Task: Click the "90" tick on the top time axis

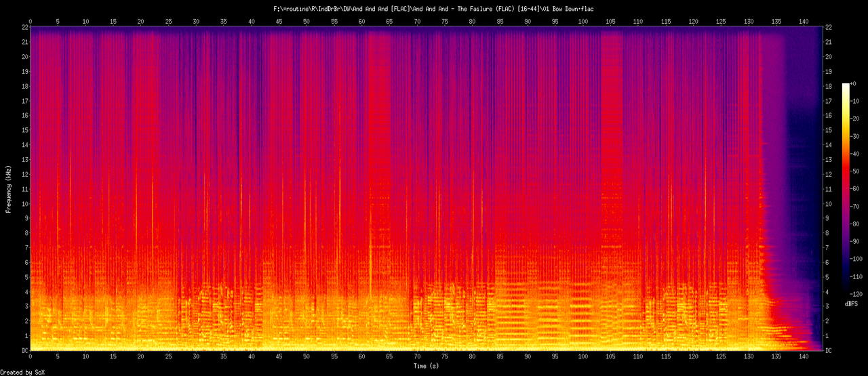Action: coord(527,21)
